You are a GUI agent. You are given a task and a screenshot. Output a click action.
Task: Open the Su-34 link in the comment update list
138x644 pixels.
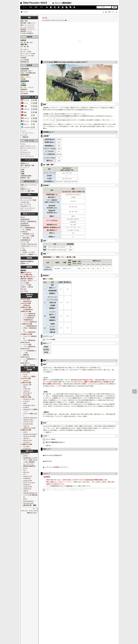[25, 374]
